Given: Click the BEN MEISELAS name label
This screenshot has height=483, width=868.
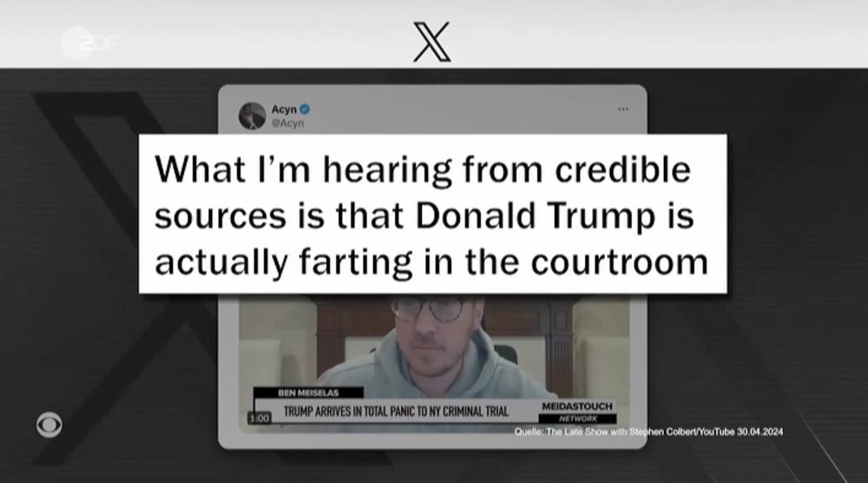Looking at the screenshot, I should tap(308, 393).
